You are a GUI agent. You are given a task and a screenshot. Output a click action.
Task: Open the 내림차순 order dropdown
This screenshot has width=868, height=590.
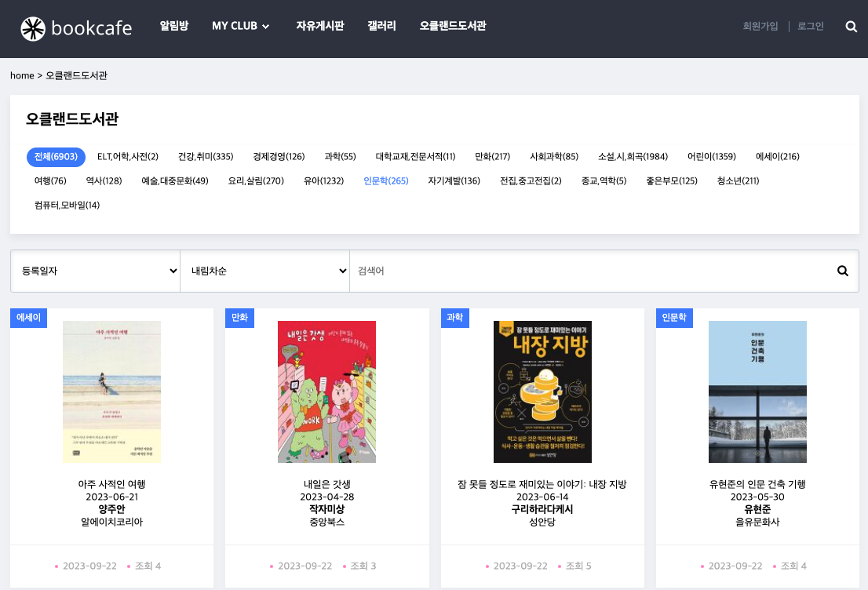(264, 271)
